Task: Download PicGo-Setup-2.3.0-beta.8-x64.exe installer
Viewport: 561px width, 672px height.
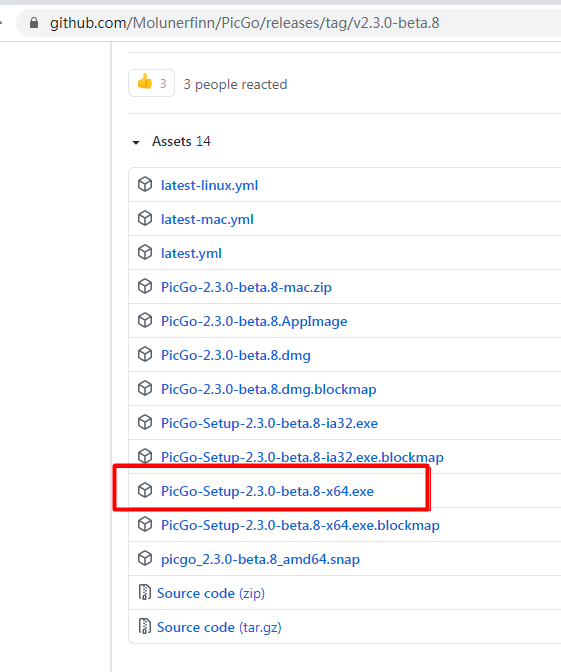Action: 267,491
